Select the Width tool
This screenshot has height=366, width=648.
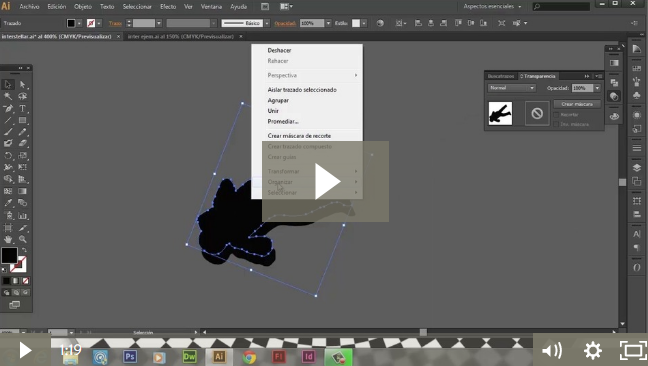8,167
